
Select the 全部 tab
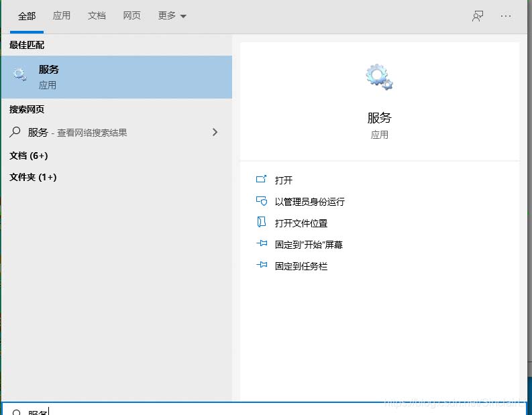[27, 15]
